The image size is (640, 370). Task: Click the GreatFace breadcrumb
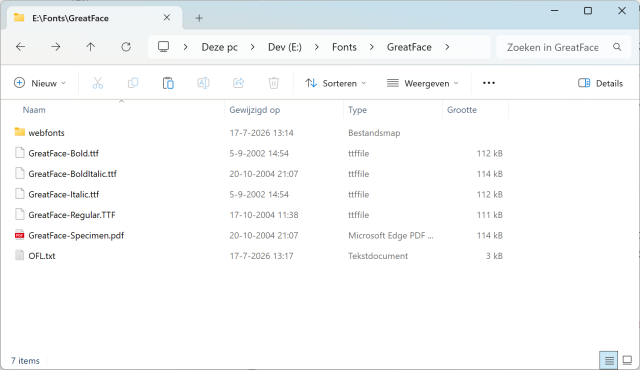pos(409,47)
